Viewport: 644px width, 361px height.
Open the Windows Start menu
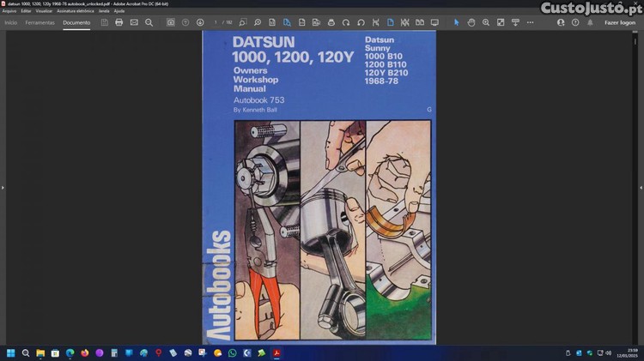pyautogui.click(x=10, y=352)
